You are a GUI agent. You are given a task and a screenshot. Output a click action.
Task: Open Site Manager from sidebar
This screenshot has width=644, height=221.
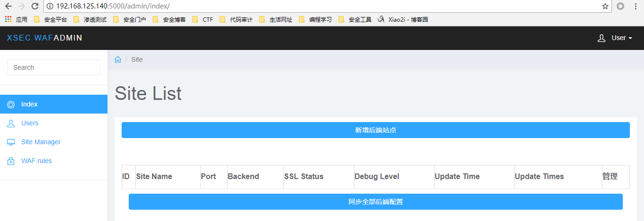(x=54, y=142)
